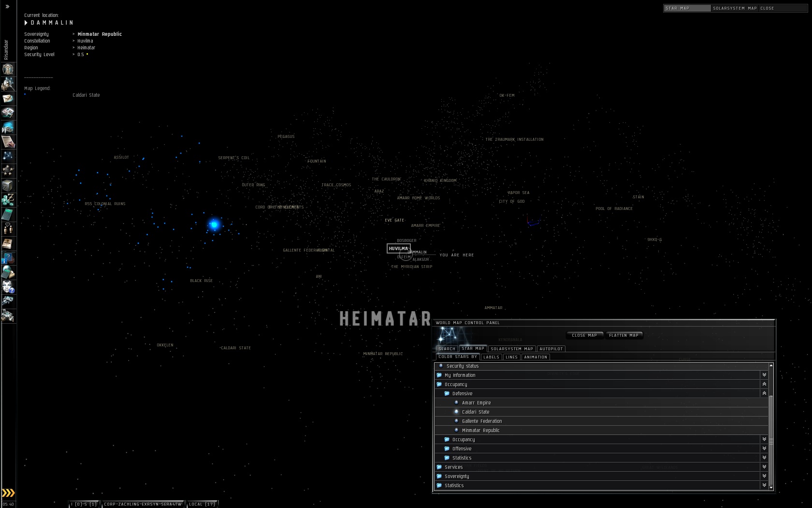Image resolution: width=812 pixels, height=508 pixels.
Task: Open the wallet coins icon
Action: 8,200
